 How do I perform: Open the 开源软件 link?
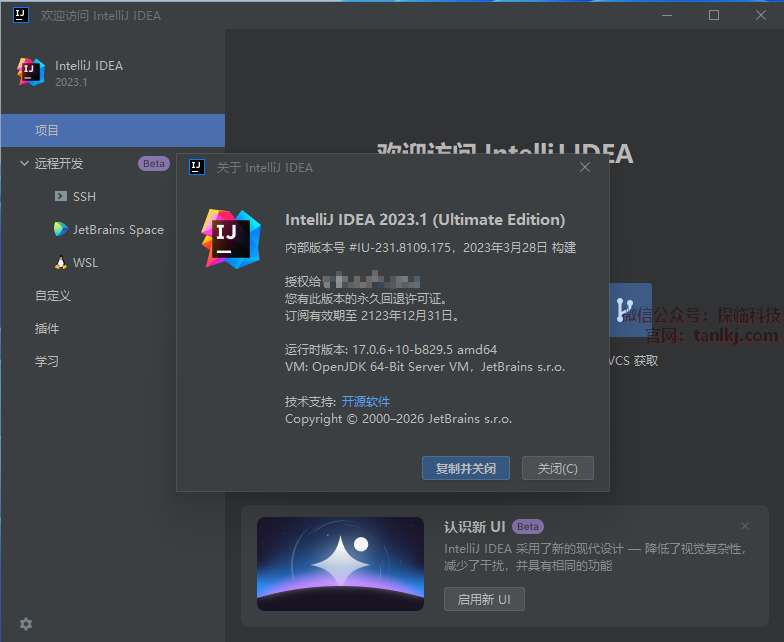[366, 401]
